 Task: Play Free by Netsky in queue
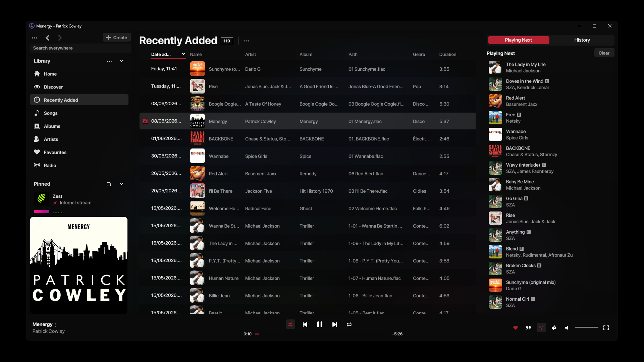(x=550, y=118)
